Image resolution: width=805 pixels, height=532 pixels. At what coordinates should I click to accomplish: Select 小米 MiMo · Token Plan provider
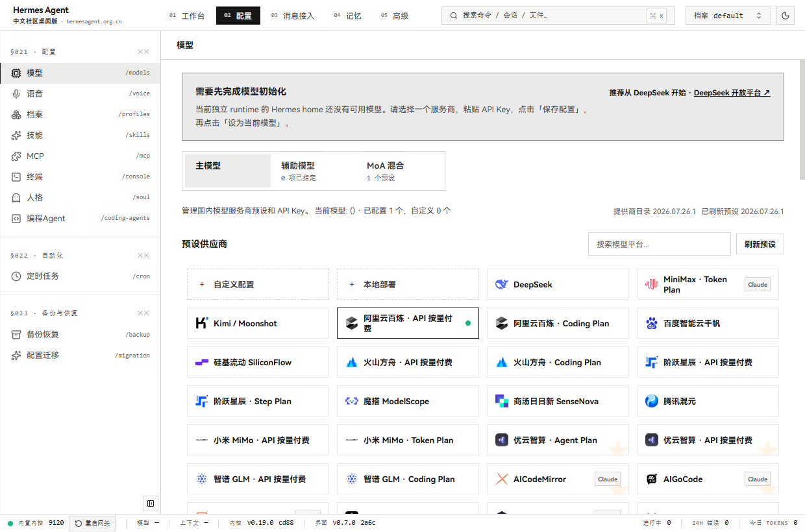click(408, 440)
